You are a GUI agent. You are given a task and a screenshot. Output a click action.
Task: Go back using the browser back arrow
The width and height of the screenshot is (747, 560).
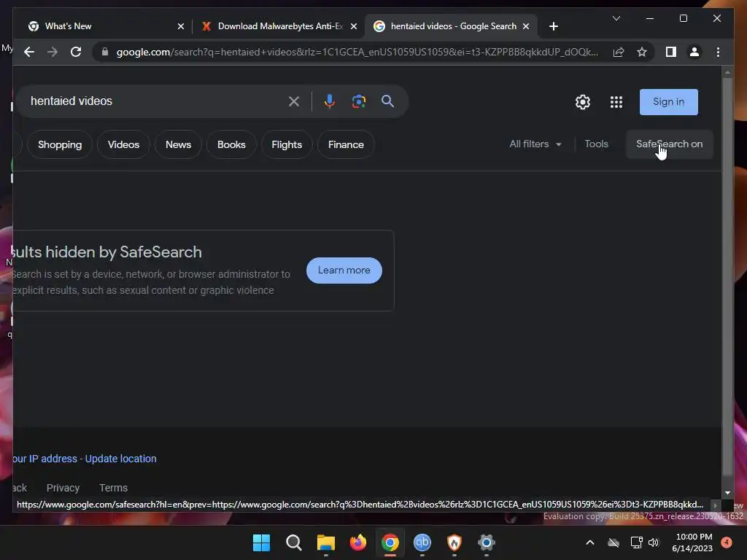29,52
